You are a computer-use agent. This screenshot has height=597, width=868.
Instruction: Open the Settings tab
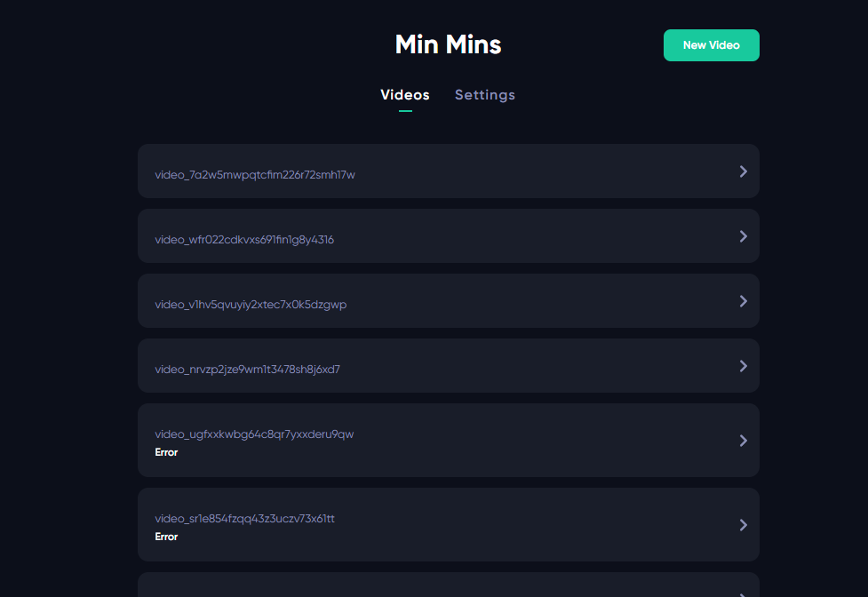484,94
